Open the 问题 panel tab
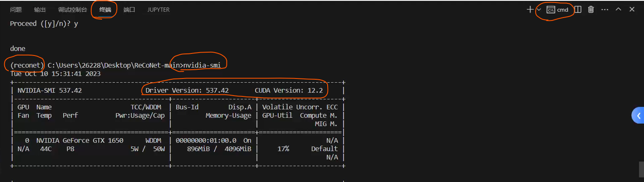This screenshot has width=644, height=182. tap(16, 10)
